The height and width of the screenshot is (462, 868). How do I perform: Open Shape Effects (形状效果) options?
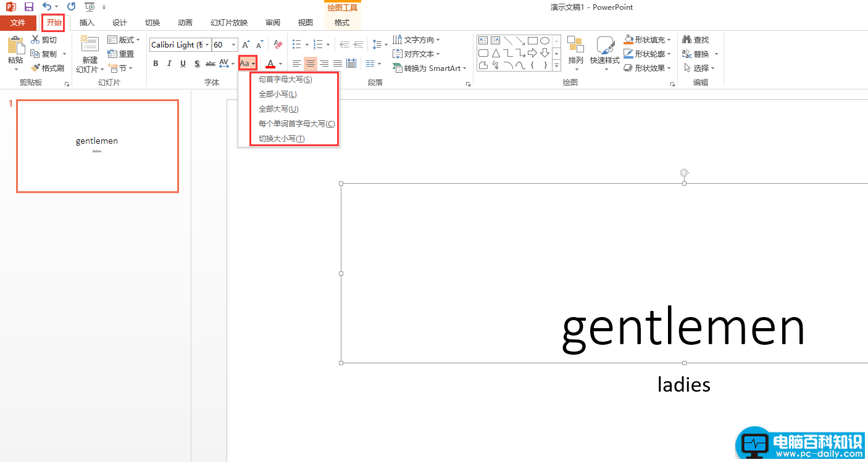pyautogui.click(x=648, y=68)
